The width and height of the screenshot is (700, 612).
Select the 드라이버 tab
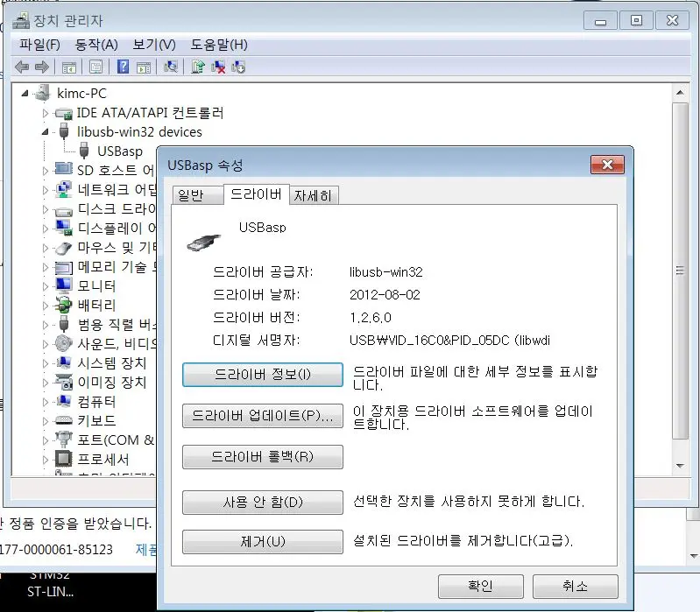click(x=256, y=194)
